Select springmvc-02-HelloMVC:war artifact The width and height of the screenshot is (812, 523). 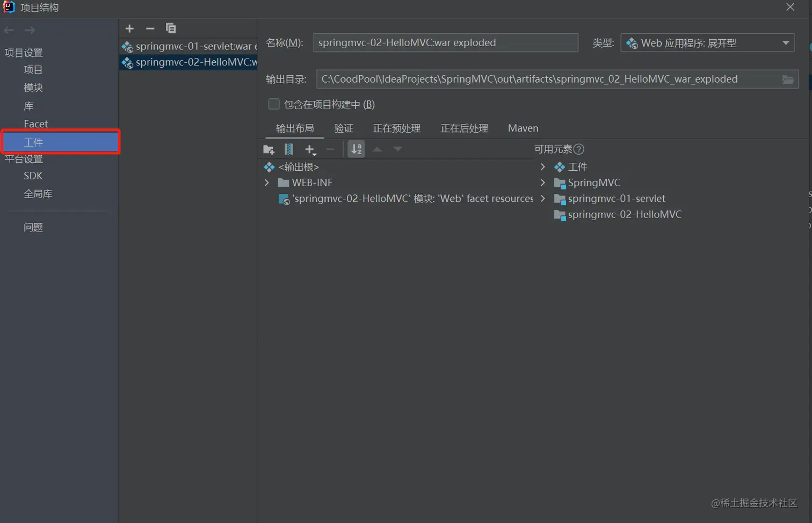point(189,62)
